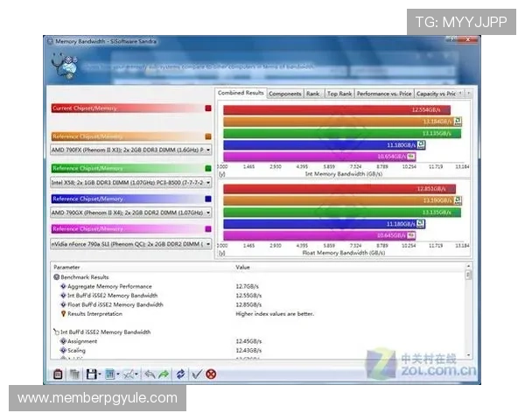Screen dimensions: 525x420
Task: Click the green forward arrow icon
Action: coord(164,374)
